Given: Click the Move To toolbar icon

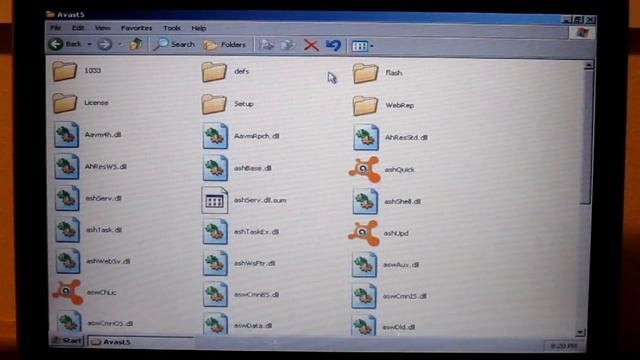Looking at the screenshot, I should [x=266, y=45].
